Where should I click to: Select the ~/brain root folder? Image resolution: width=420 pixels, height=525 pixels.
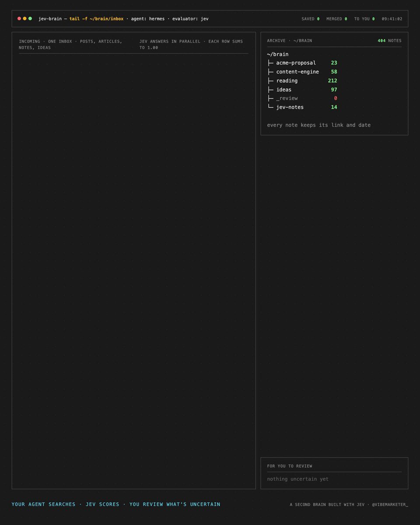[x=278, y=54]
